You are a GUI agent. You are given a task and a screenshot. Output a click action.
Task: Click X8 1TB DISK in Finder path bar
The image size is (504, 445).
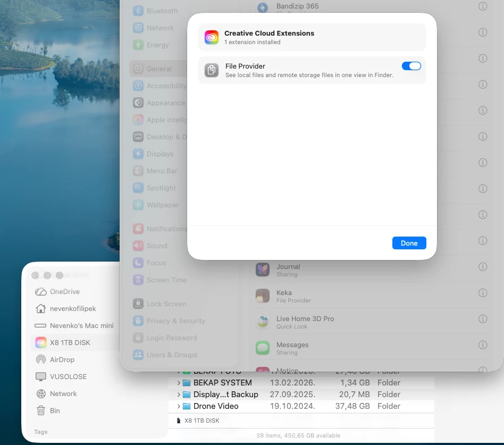coord(198,421)
